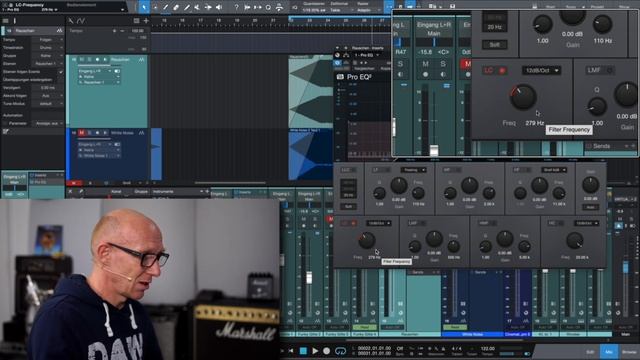Click the Add Track plus icon
The width and height of the screenshot is (640, 360).
click(146, 20)
